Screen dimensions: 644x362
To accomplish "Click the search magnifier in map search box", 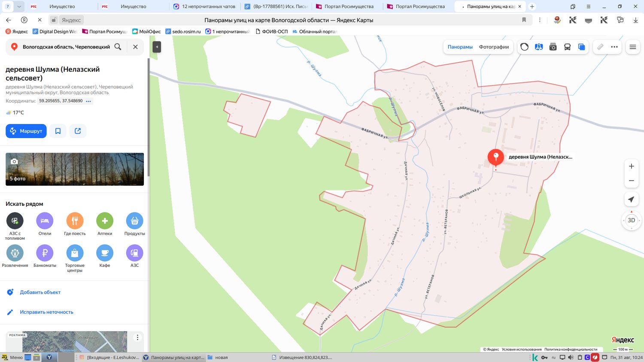I will point(118,47).
